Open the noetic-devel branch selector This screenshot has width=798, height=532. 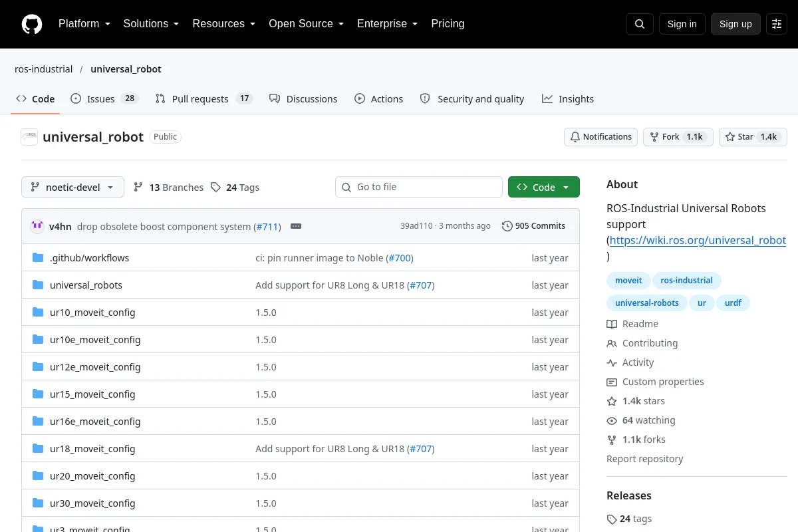pos(72,188)
